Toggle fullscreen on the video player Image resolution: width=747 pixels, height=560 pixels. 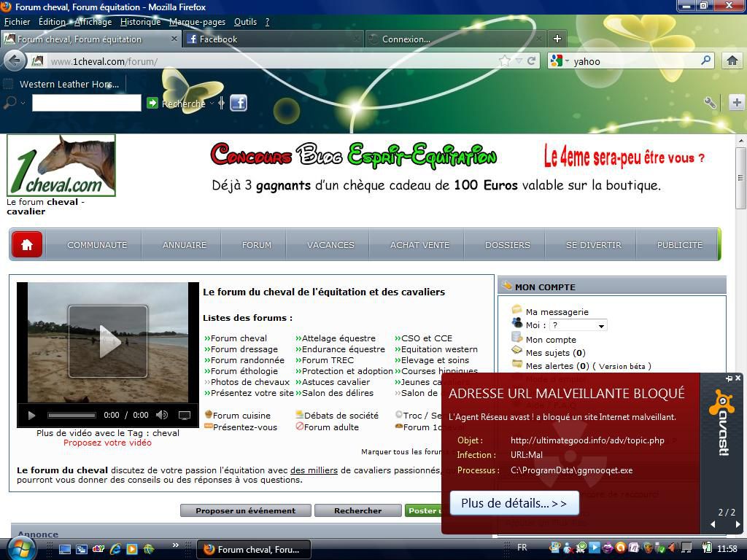[x=185, y=415]
